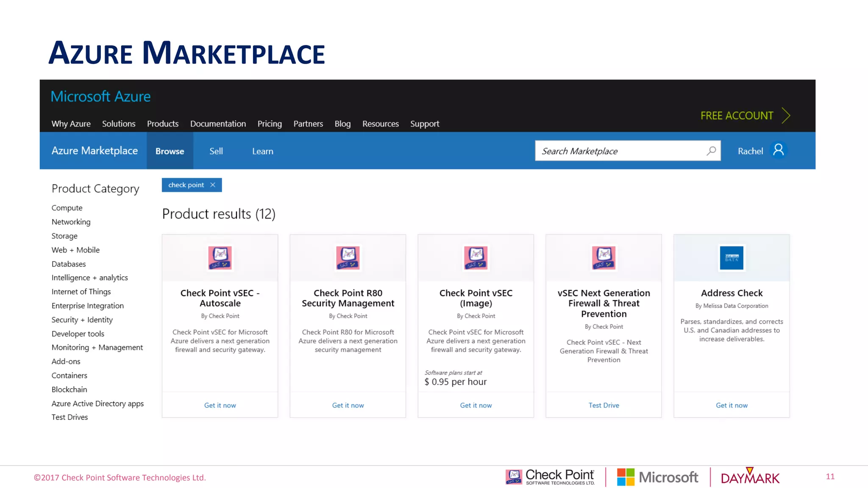Image resolution: width=868 pixels, height=488 pixels.
Task: Click Check Point R80 Security Management logo
Action: (348, 258)
